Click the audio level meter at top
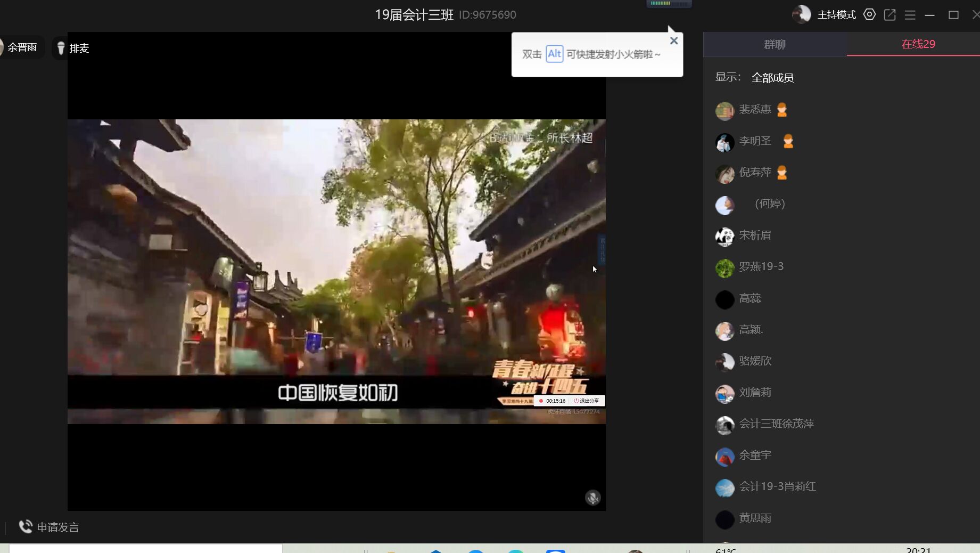The height and width of the screenshot is (553, 980). 669,4
